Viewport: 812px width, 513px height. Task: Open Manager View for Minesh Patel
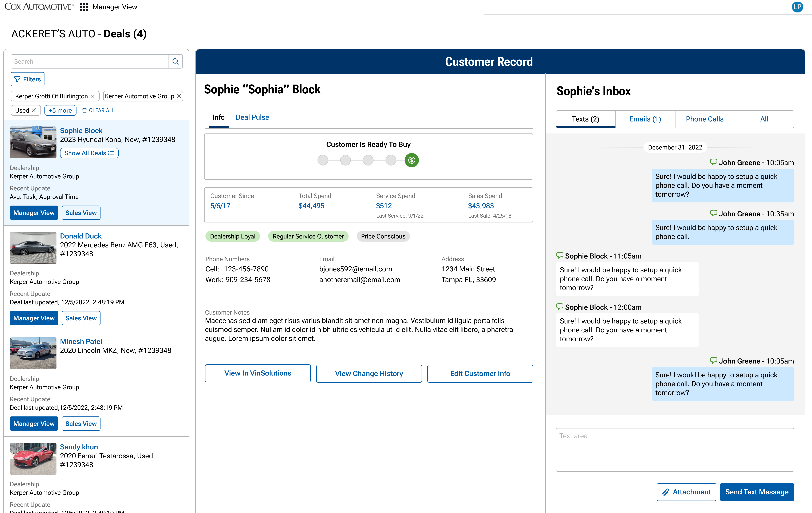pos(34,424)
